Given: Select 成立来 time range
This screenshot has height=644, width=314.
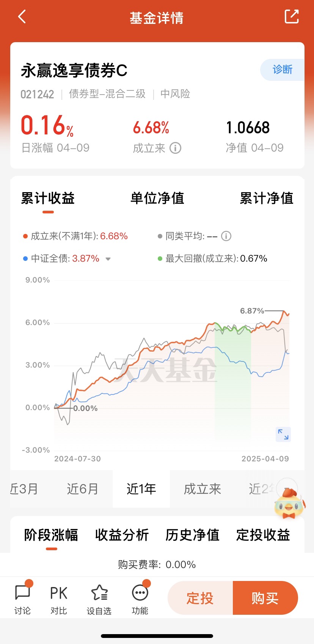Looking at the screenshot, I should tap(202, 489).
